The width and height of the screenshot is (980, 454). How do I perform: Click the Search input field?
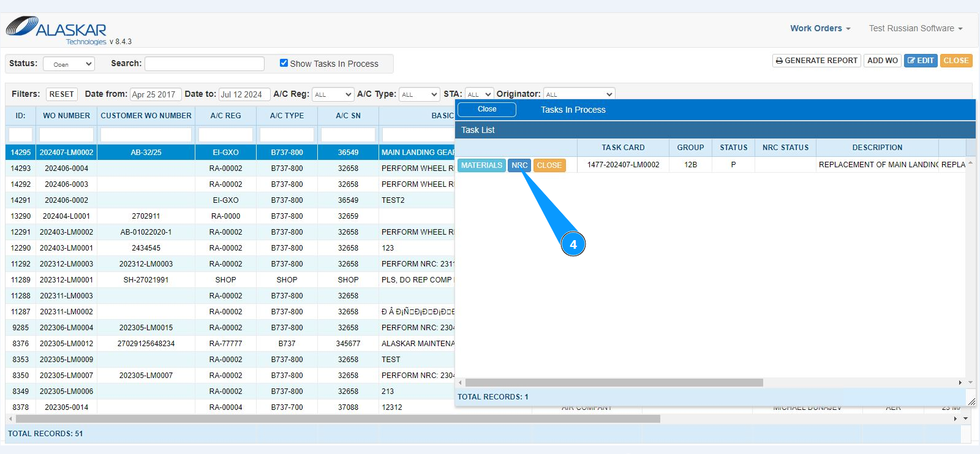205,64
